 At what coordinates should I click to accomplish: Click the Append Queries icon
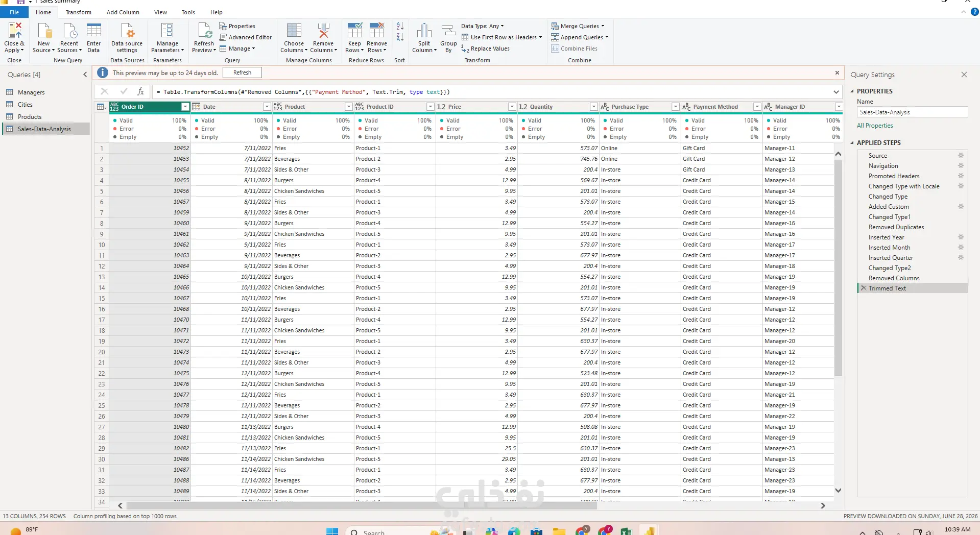[x=555, y=37]
